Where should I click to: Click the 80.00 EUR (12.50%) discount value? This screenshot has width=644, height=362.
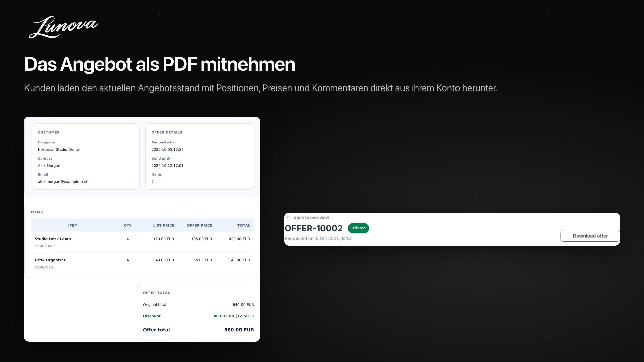click(233, 316)
